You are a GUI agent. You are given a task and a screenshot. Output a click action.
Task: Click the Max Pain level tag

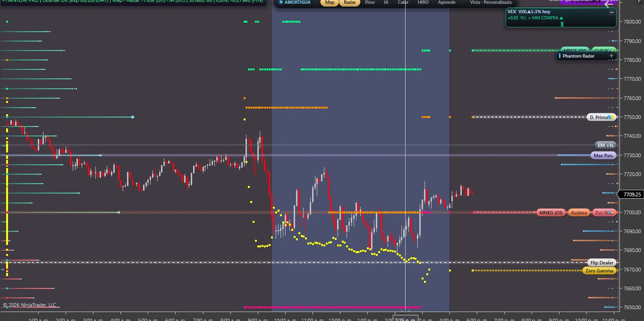pyautogui.click(x=603, y=155)
